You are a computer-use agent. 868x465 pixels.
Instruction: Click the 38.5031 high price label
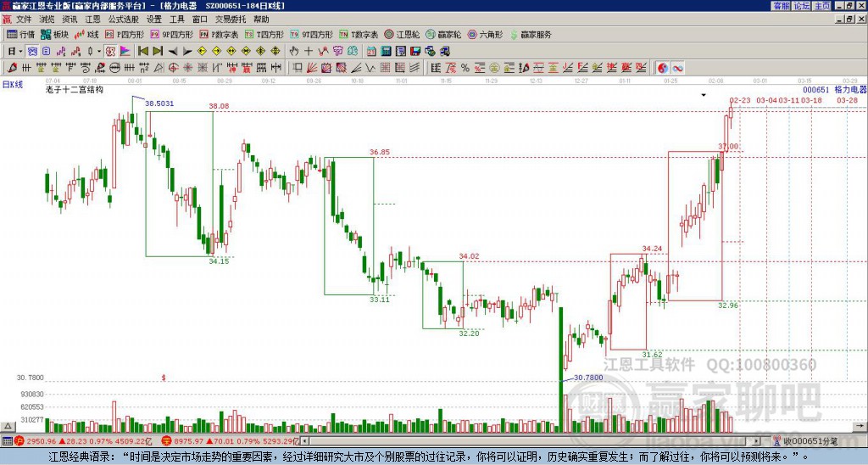tap(159, 103)
